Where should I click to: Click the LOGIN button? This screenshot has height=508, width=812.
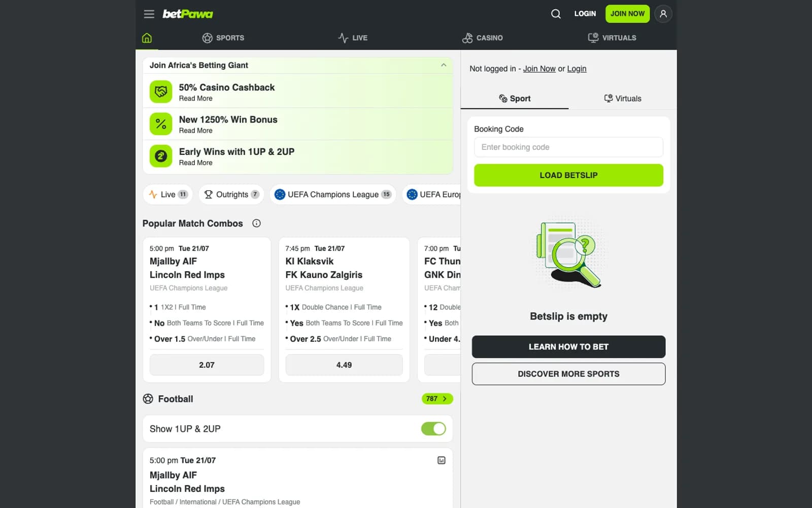click(585, 14)
